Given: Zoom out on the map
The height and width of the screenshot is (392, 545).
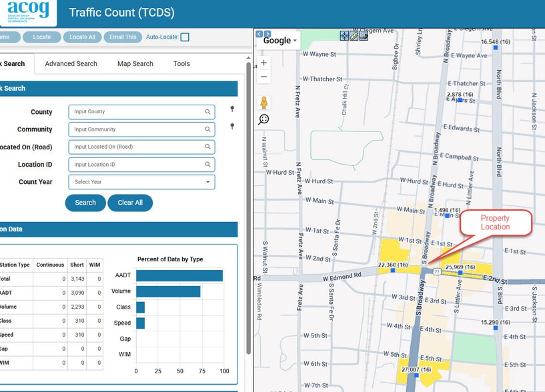Looking at the screenshot, I should [x=264, y=77].
